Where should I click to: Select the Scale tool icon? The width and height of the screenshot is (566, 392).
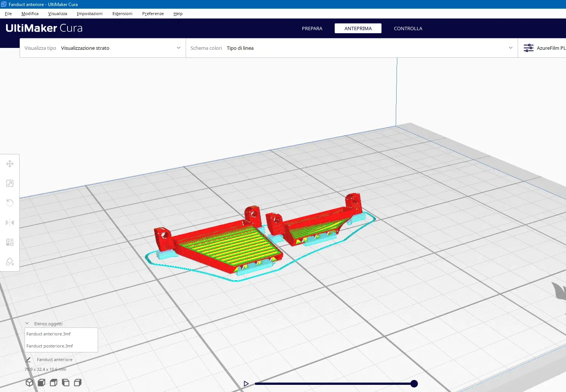coord(10,183)
